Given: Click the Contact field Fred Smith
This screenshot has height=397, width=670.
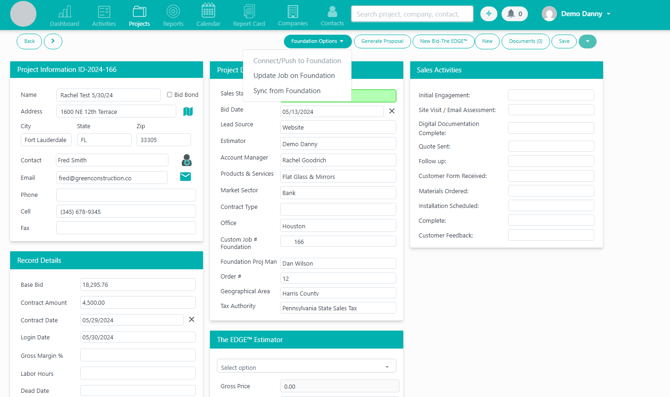Looking at the screenshot, I should pyautogui.click(x=112, y=160).
